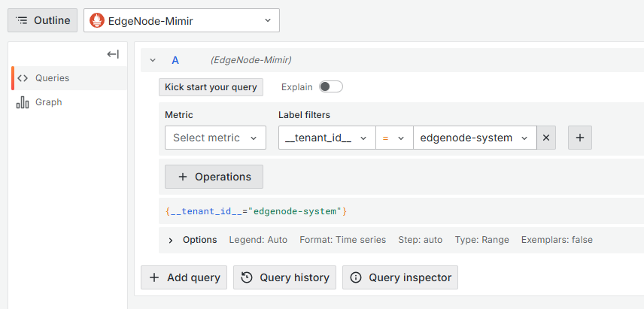
Task: Click the Graph chart icon in sidebar
Action: [23, 102]
